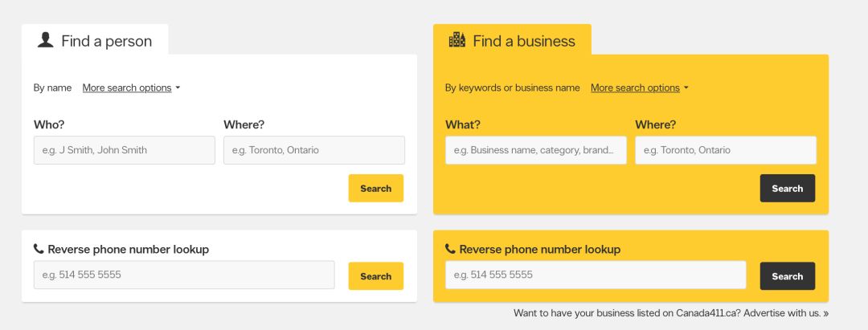This screenshot has height=330, width=868.
Task: Focus the What? business keyword field
Action: click(536, 150)
